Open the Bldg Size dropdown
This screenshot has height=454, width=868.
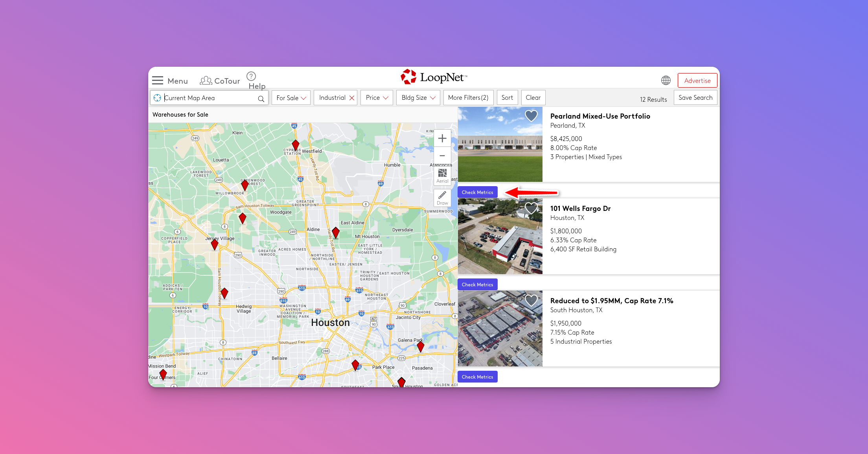[x=418, y=98]
